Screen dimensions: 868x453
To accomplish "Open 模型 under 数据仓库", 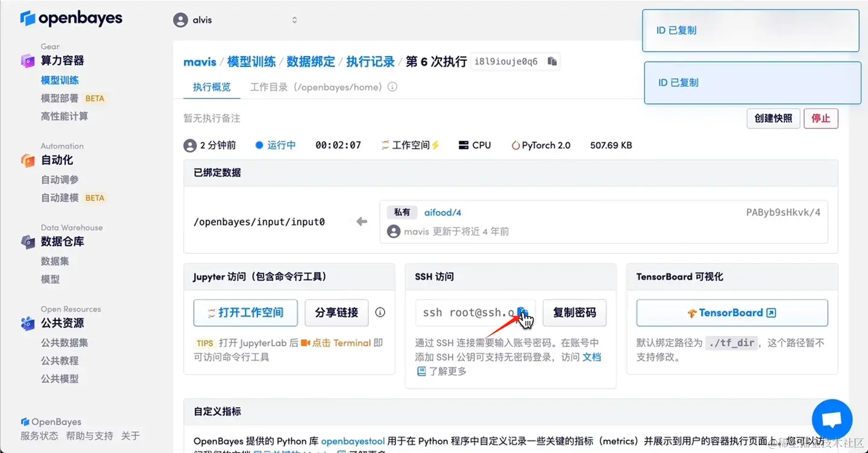I will [50, 279].
